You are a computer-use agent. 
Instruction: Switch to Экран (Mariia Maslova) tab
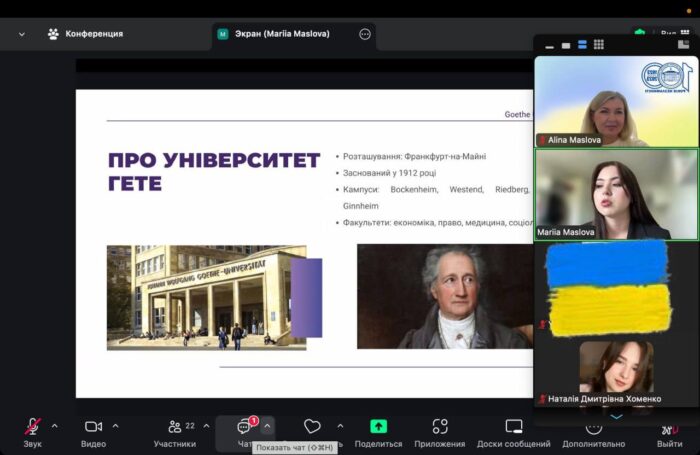pyautogui.click(x=282, y=34)
